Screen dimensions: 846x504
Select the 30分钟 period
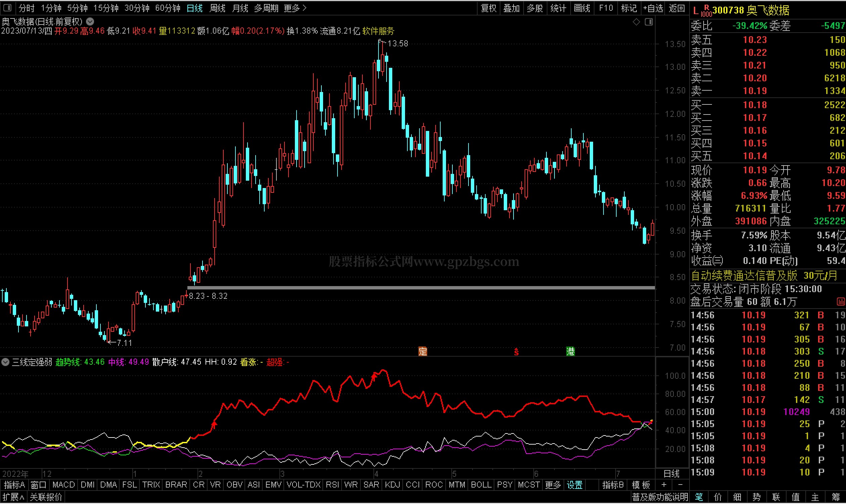(x=137, y=8)
